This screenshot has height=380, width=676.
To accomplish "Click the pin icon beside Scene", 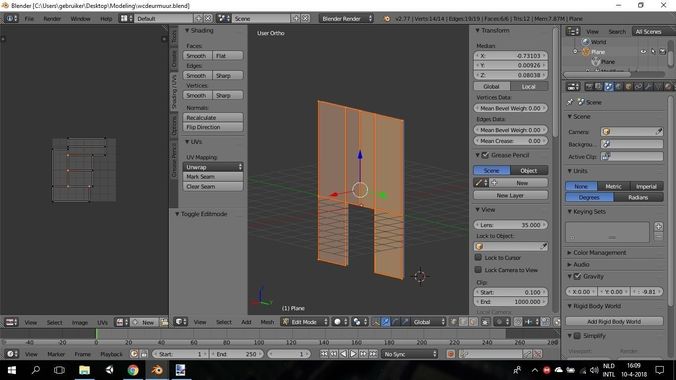I will [570, 102].
